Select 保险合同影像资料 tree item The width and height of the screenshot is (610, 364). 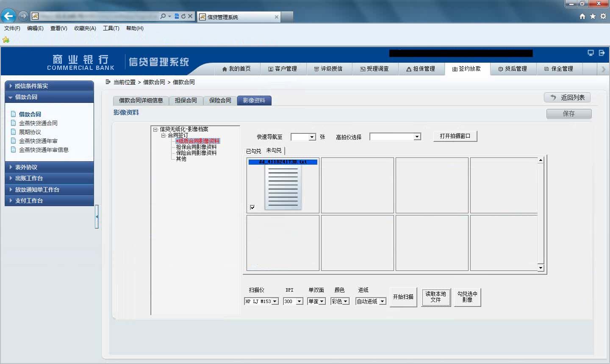[196, 153]
